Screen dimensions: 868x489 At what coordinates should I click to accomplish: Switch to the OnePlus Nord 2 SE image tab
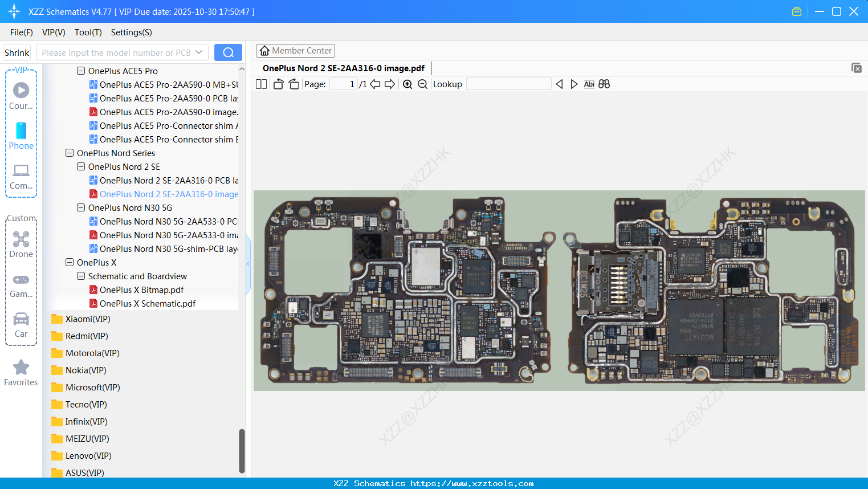(x=343, y=68)
